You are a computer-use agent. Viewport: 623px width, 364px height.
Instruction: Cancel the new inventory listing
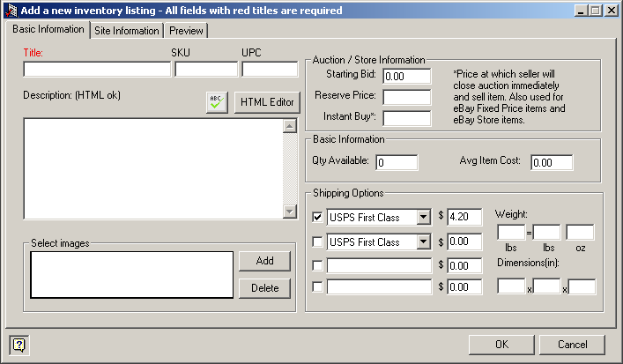click(573, 345)
